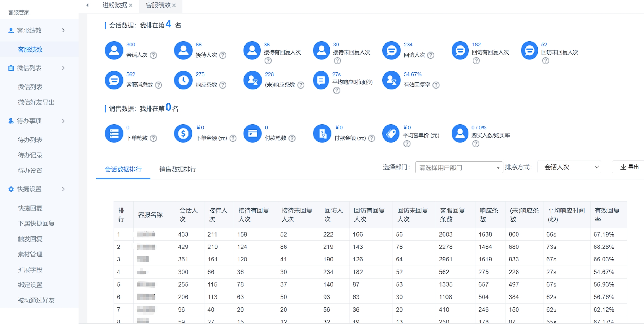Open the 排序方式 会话人次 sort dropdown
The height and width of the screenshot is (324, 644).
[569, 167]
